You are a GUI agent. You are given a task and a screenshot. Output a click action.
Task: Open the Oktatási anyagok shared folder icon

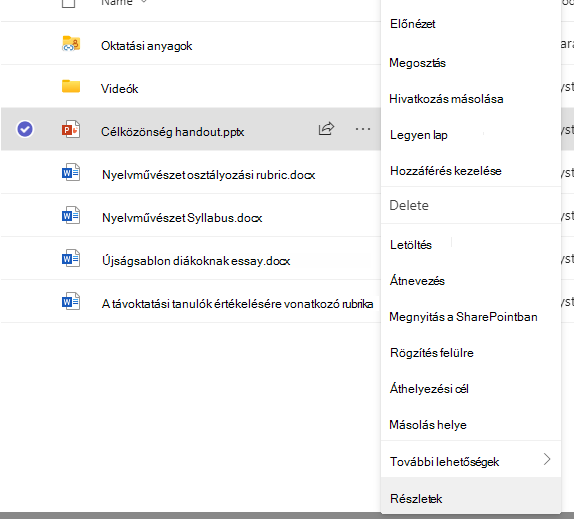[x=71, y=44]
